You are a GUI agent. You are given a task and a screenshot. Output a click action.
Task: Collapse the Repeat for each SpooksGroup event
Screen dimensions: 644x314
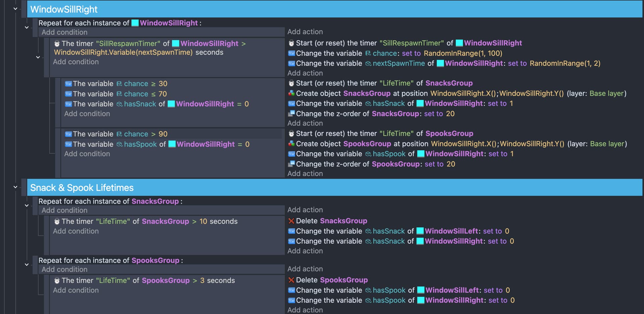26,264
